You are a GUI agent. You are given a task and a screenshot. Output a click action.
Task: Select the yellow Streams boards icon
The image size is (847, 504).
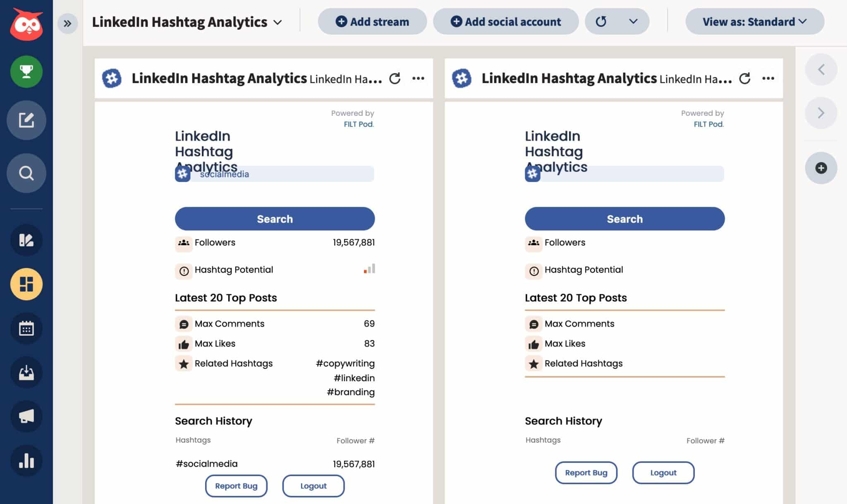[26, 284]
